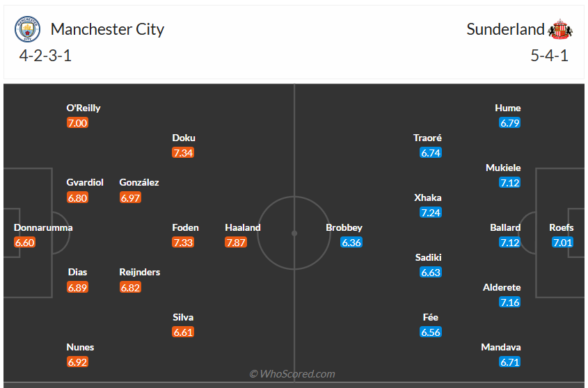Click Brobbey's 6.36 rating badge
Viewport: 588px width, 388px height.
point(351,243)
